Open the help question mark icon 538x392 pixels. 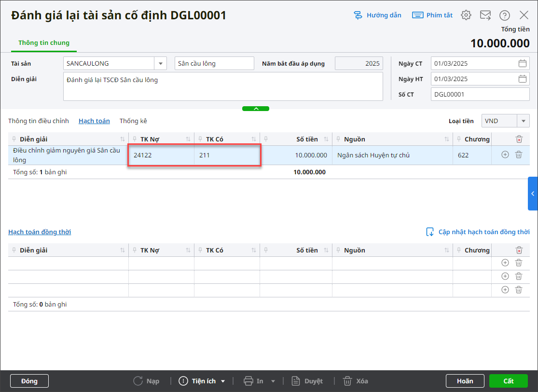pyautogui.click(x=504, y=15)
